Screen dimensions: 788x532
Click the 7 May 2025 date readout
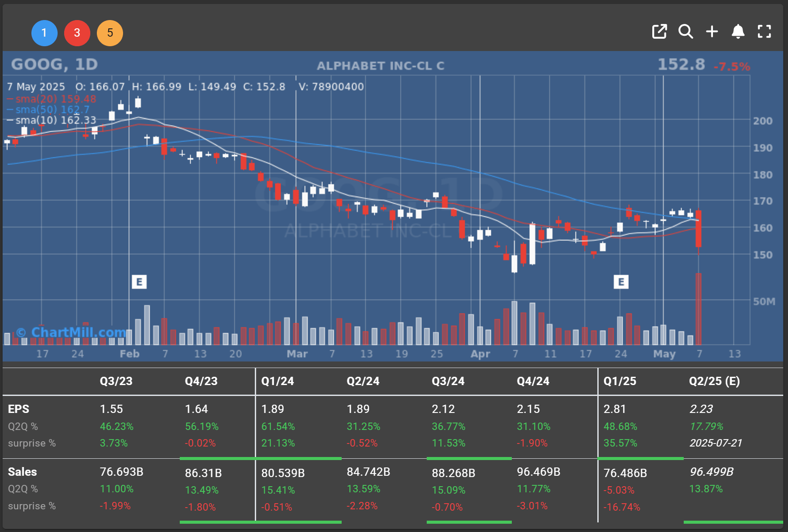36,87
